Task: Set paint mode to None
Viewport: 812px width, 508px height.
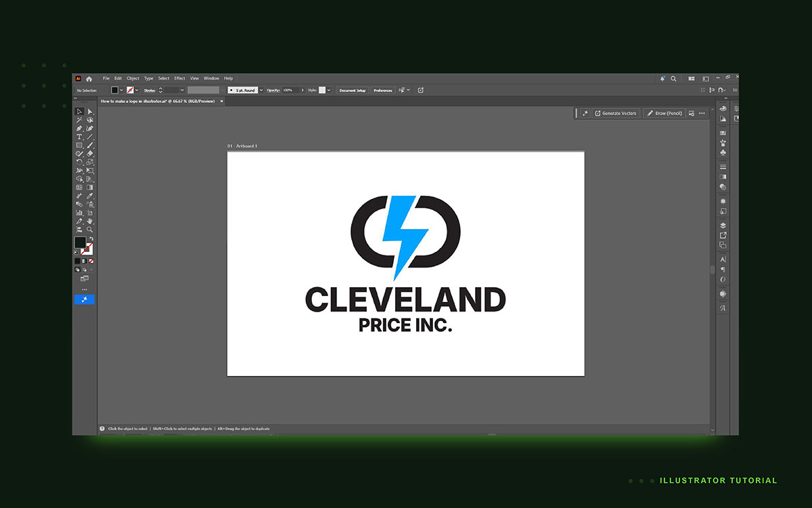Action: click(x=91, y=261)
